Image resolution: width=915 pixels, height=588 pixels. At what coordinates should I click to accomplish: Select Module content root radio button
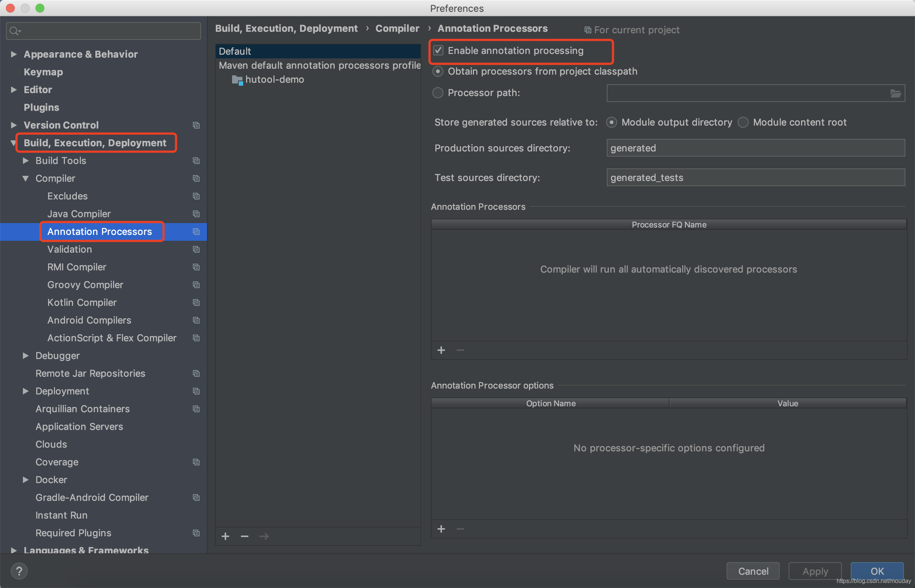(x=743, y=122)
